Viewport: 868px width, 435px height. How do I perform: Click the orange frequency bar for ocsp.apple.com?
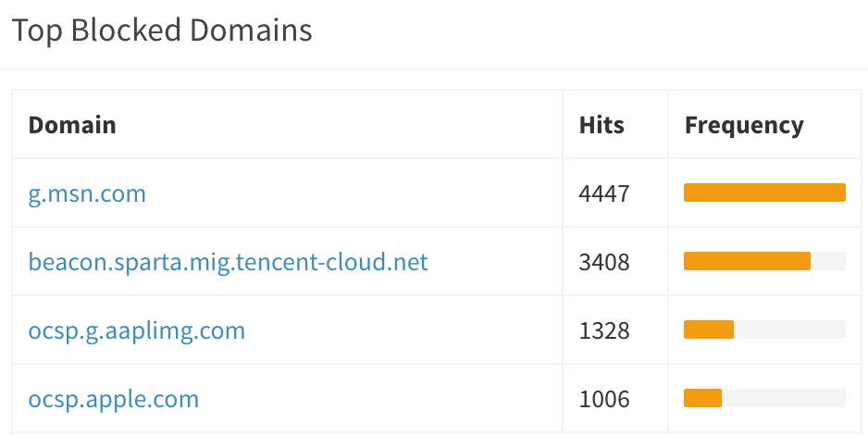pos(702,398)
